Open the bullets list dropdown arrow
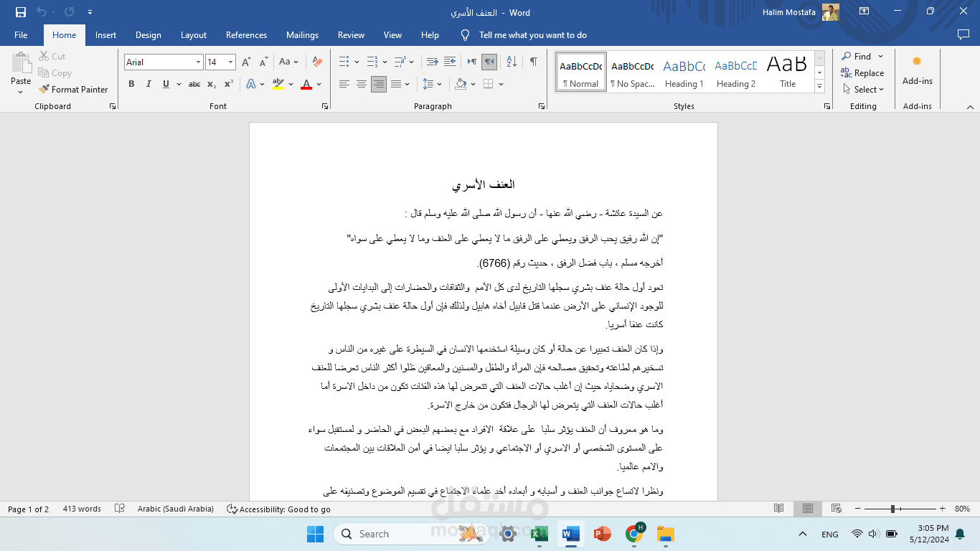Image resolution: width=980 pixels, height=551 pixels. tap(356, 62)
